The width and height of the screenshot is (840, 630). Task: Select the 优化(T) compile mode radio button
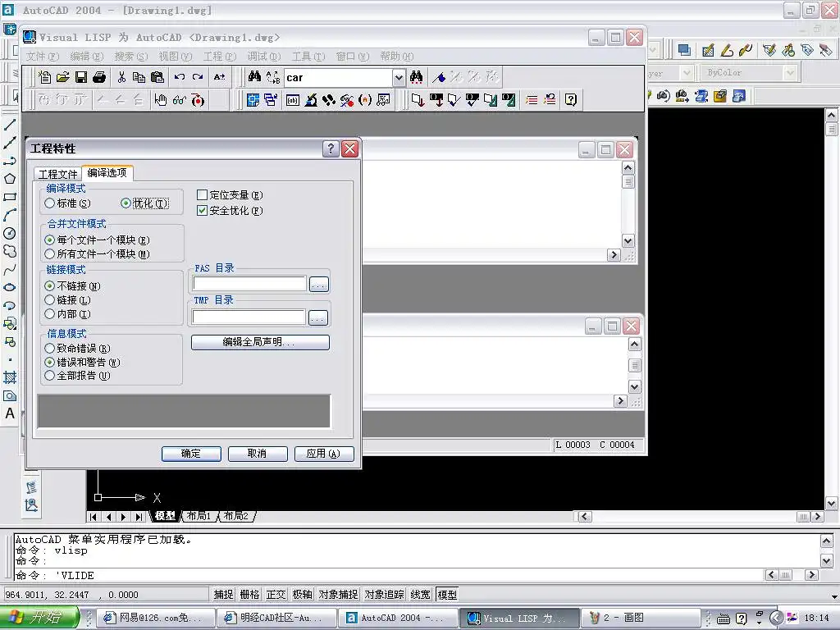click(144, 203)
